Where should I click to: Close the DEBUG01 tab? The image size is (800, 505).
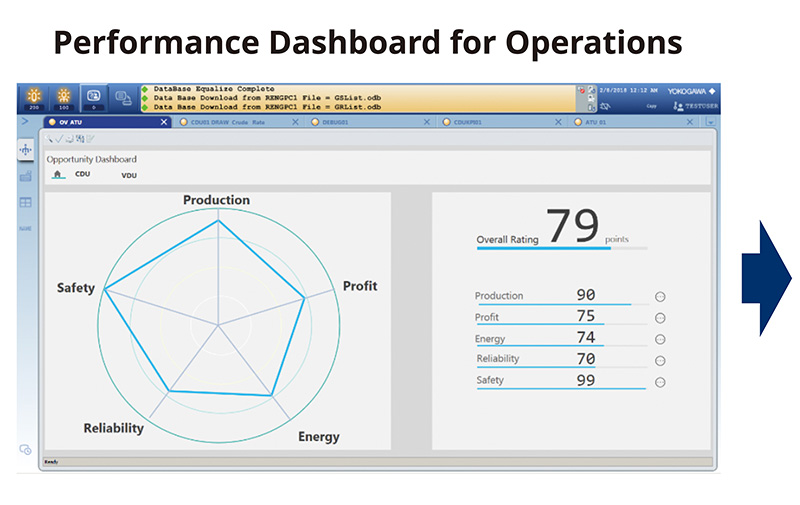click(427, 122)
